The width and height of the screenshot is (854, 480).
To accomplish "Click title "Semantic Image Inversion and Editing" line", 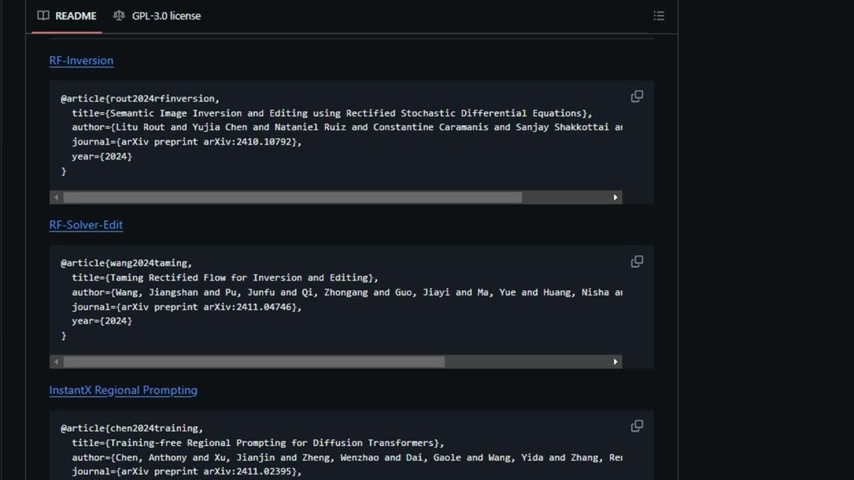I will pos(332,113).
